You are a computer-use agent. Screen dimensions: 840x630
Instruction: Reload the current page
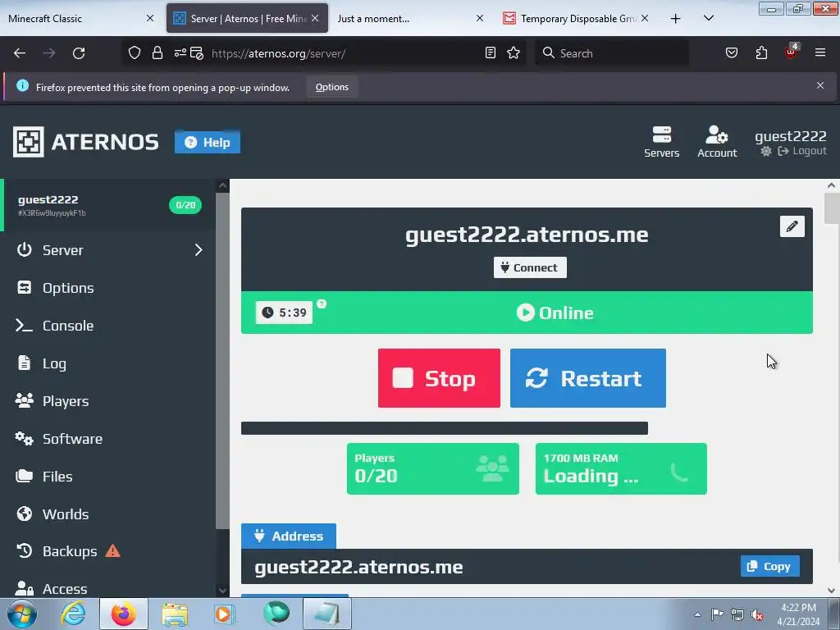pyautogui.click(x=79, y=53)
